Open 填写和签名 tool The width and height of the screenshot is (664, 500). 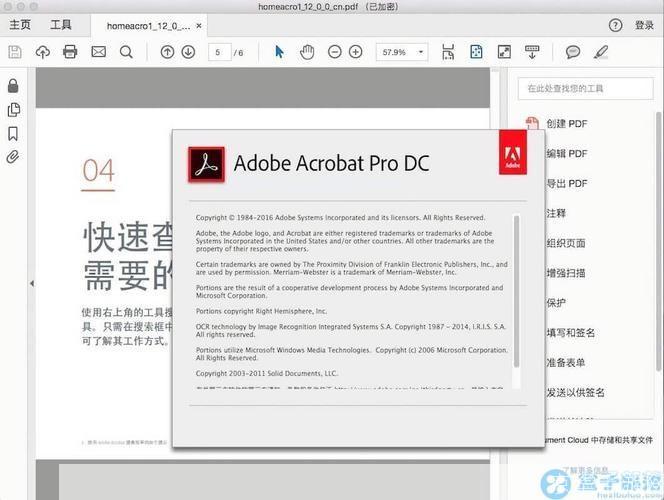tap(570, 333)
